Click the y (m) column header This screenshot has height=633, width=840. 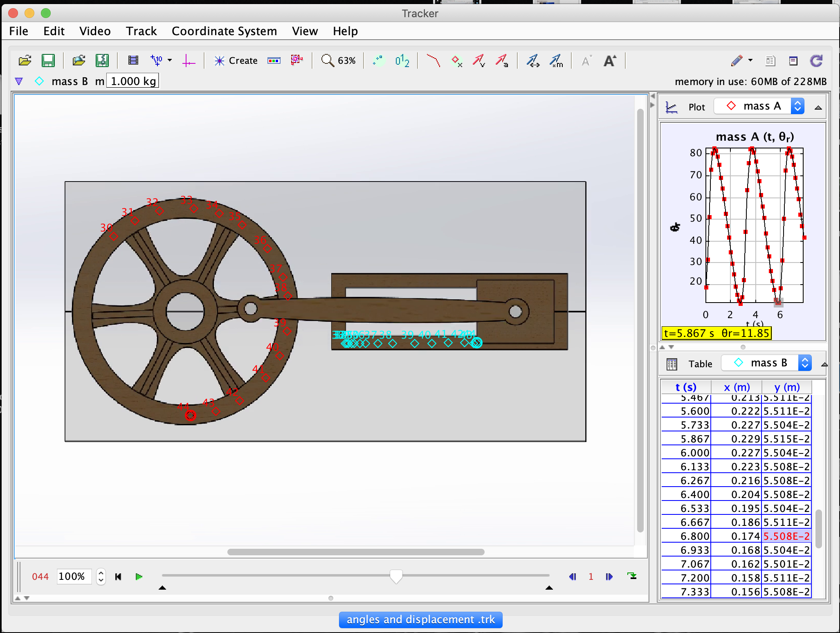(787, 387)
